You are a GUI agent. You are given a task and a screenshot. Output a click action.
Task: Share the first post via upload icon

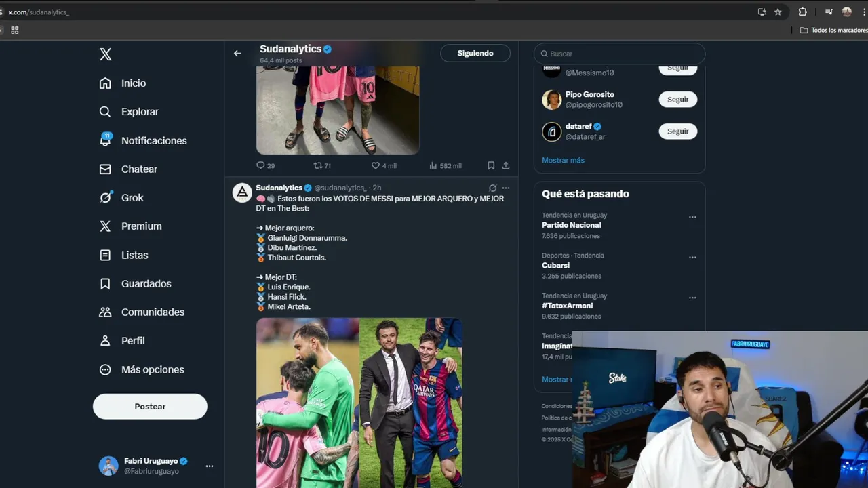[x=506, y=165]
